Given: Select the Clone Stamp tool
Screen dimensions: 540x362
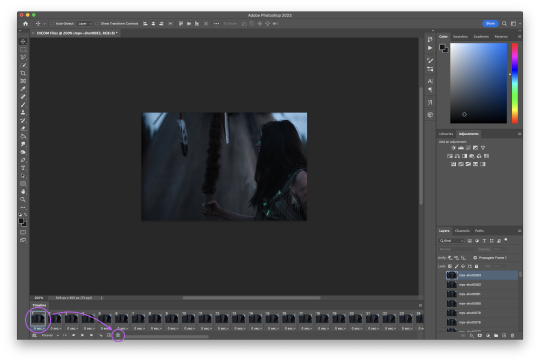Looking at the screenshot, I should tap(23, 113).
